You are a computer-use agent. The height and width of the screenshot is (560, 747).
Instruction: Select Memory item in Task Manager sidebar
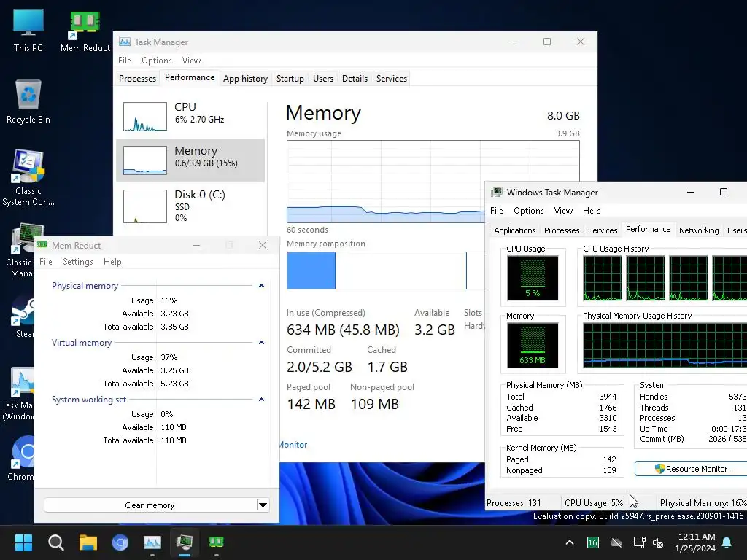[190, 160]
